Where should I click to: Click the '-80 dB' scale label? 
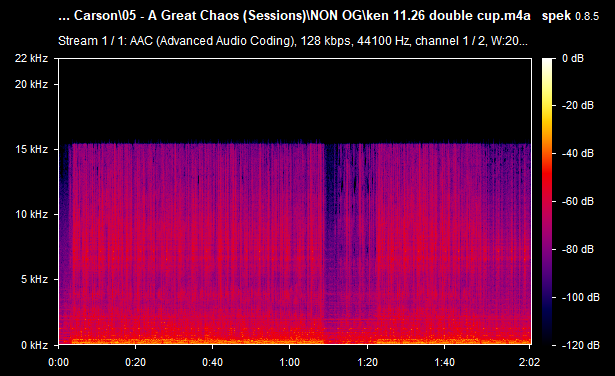pos(578,249)
